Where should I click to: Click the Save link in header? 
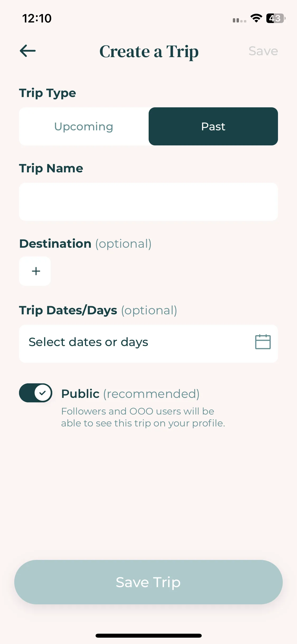coord(263,51)
